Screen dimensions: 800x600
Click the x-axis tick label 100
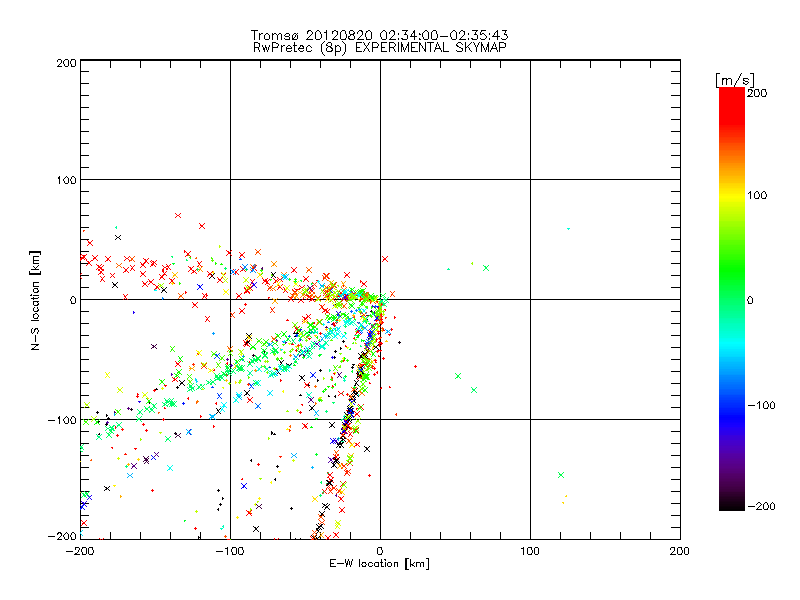click(529, 551)
